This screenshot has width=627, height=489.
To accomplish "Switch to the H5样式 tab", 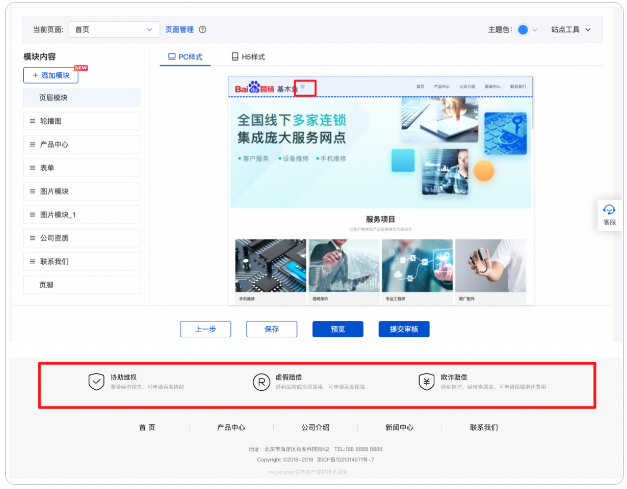I will pyautogui.click(x=248, y=57).
